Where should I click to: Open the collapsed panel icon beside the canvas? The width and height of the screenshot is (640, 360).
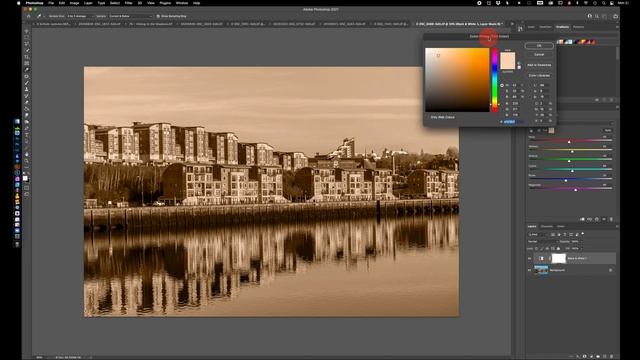pos(520,29)
